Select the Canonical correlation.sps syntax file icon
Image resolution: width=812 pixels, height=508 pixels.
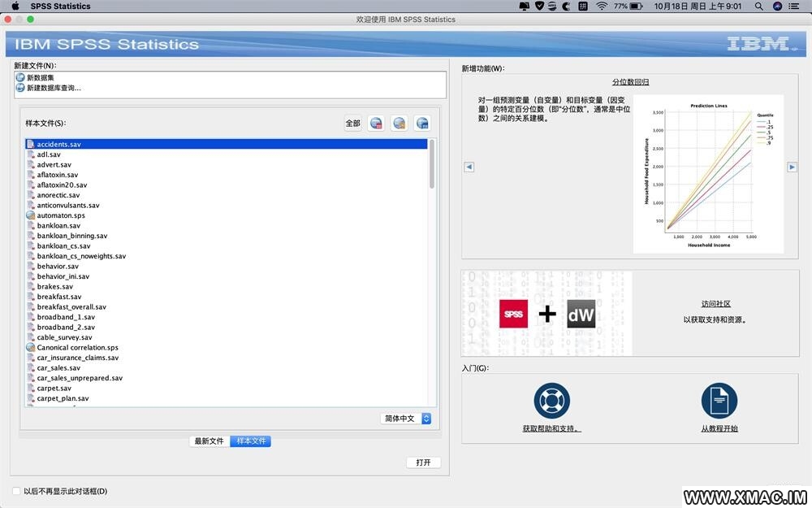(31, 347)
